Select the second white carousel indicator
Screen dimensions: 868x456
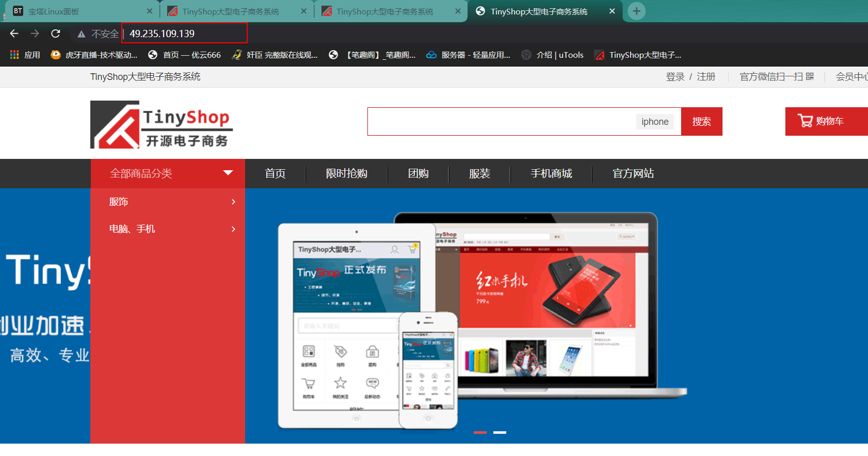tap(500, 432)
